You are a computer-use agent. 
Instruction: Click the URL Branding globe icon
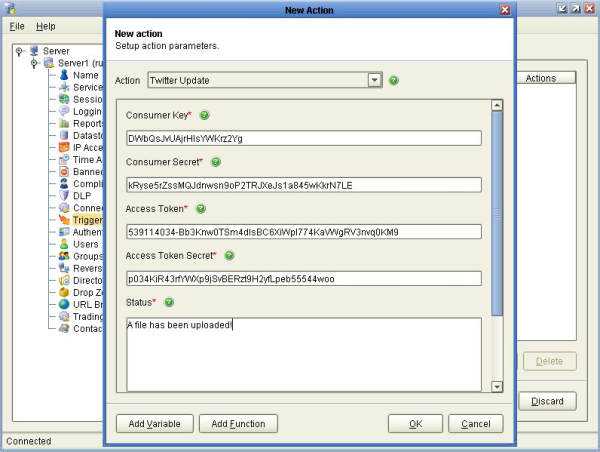tap(64, 304)
